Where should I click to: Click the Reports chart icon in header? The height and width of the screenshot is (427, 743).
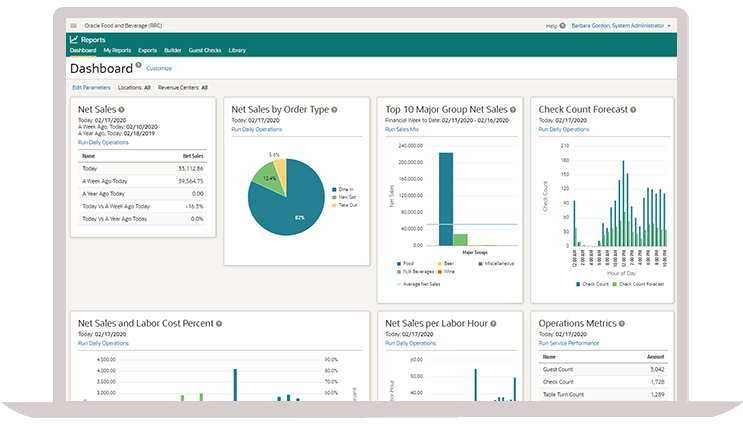click(x=74, y=40)
